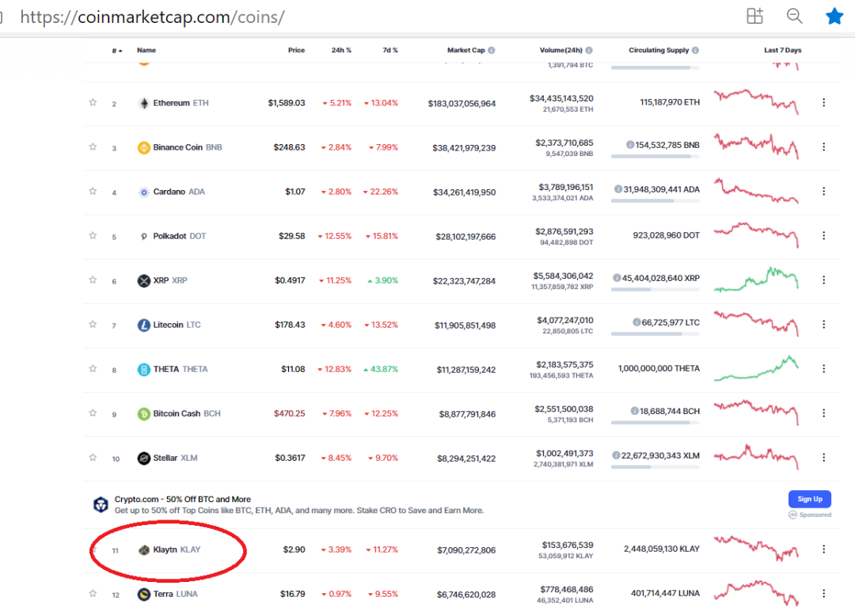Sort table by Name header

coord(146,50)
